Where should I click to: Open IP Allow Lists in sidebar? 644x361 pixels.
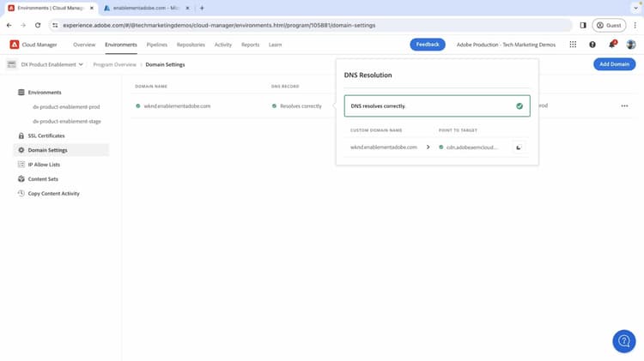44,165
